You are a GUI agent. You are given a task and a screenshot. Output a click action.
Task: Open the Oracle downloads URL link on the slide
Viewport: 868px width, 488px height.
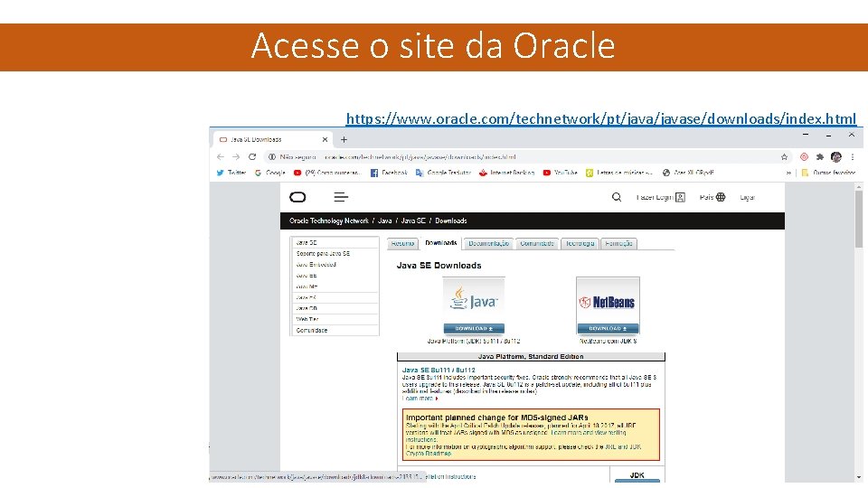coord(600,119)
